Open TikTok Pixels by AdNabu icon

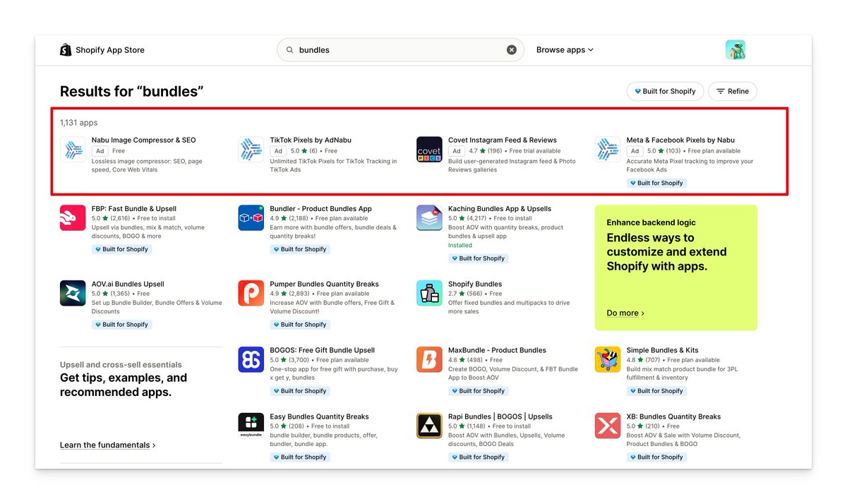click(x=251, y=150)
